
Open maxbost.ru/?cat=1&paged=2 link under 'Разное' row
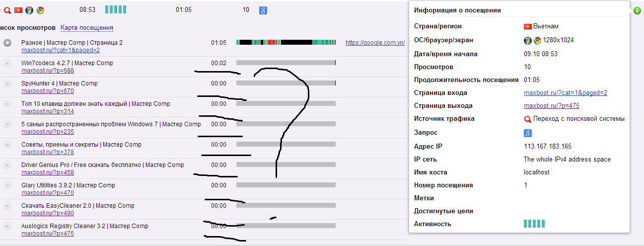[61, 50]
